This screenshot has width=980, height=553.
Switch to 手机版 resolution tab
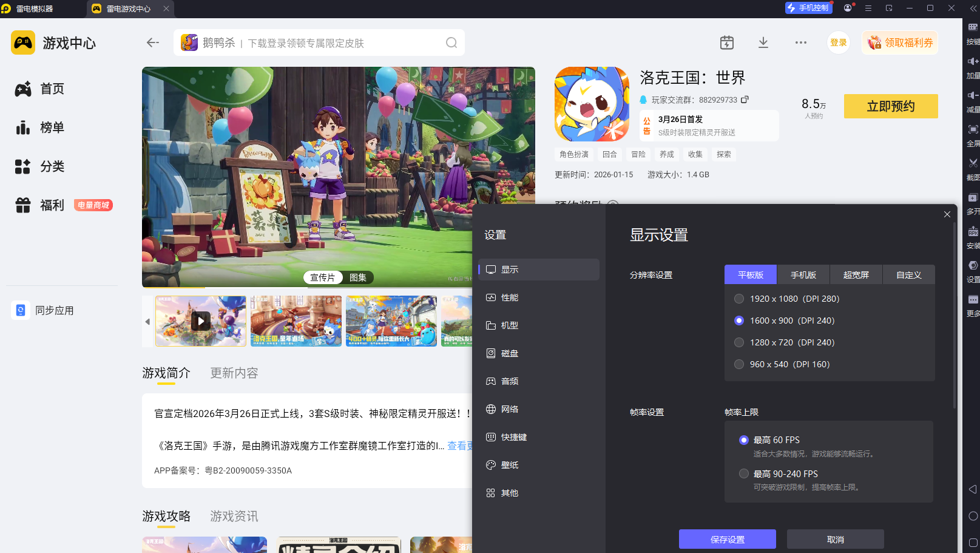pyautogui.click(x=803, y=275)
